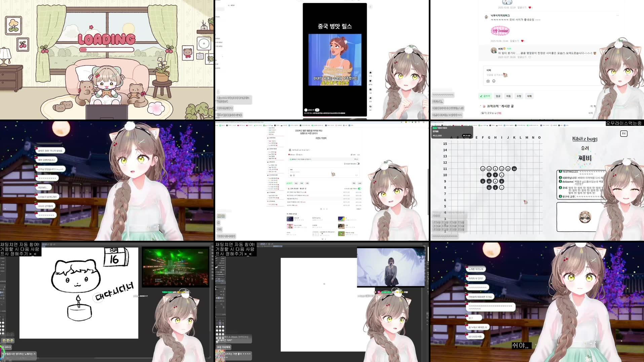644x362 pixels.
Task: Click the LOADING progress bar
Action: click(x=107, y=50)
